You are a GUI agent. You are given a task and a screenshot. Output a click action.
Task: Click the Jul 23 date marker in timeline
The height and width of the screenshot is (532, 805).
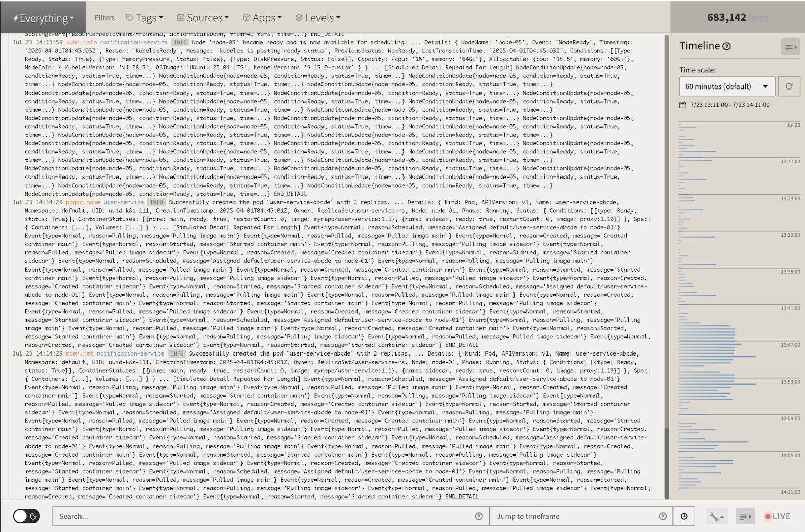pos(793,125)
